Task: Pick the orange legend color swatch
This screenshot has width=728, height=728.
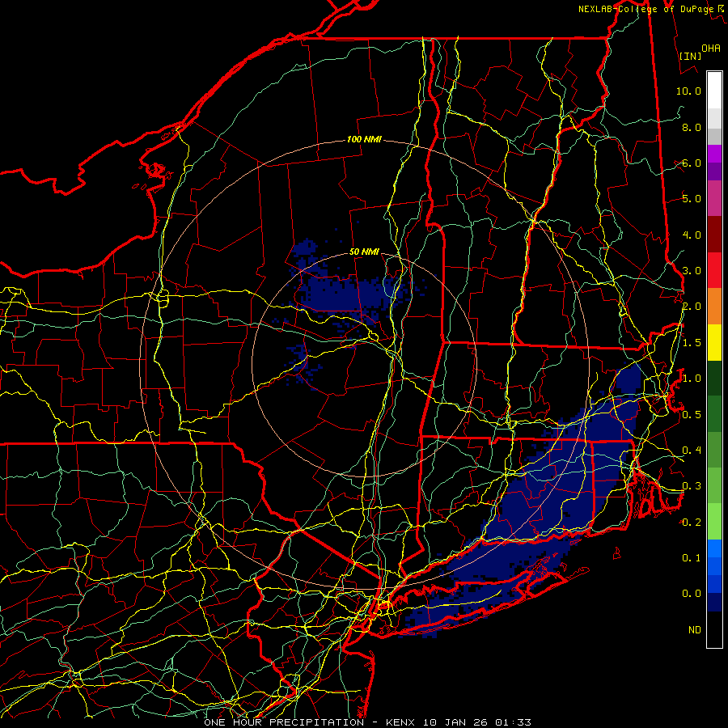Action: (714, 307)
